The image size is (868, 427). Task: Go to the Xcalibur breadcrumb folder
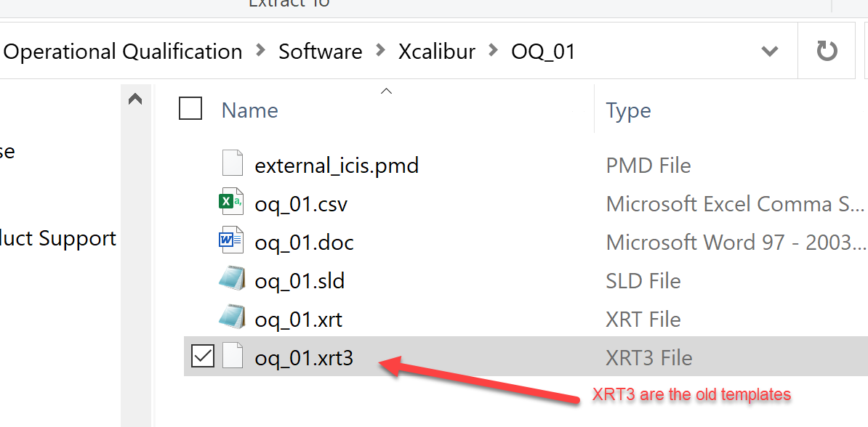point(437,52)
